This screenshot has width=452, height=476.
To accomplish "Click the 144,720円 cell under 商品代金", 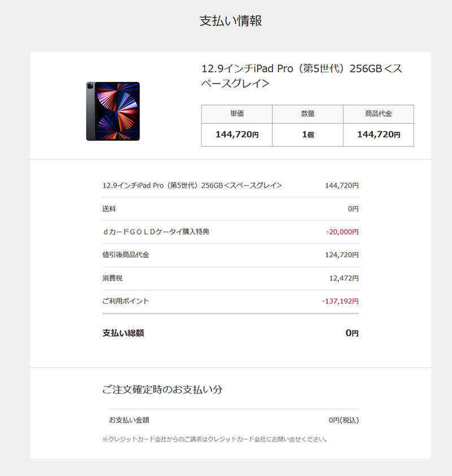I will [379, 135].
